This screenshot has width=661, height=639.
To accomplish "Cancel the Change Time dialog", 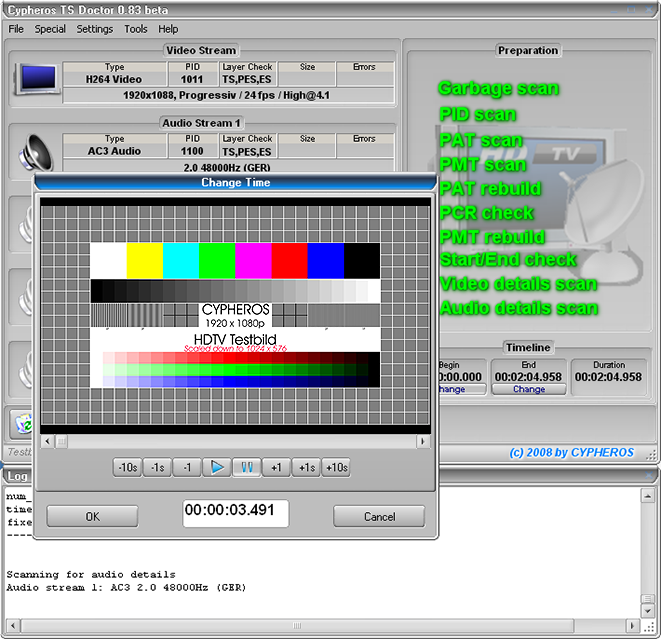I will coord(379,516).
